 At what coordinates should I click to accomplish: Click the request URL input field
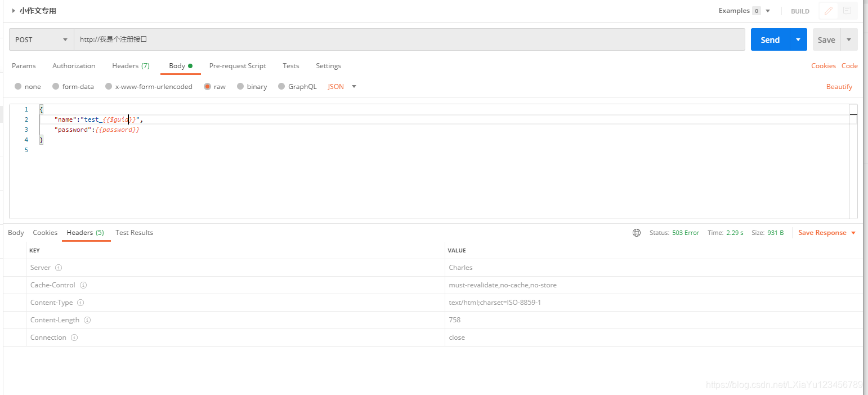point(409,39)
